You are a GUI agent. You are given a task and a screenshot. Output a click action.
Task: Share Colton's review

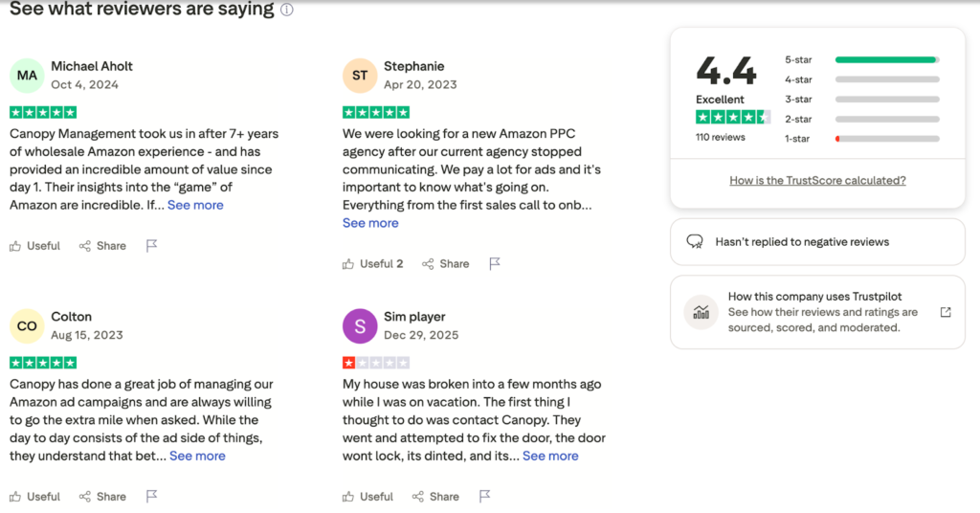[x=102, y=497]
